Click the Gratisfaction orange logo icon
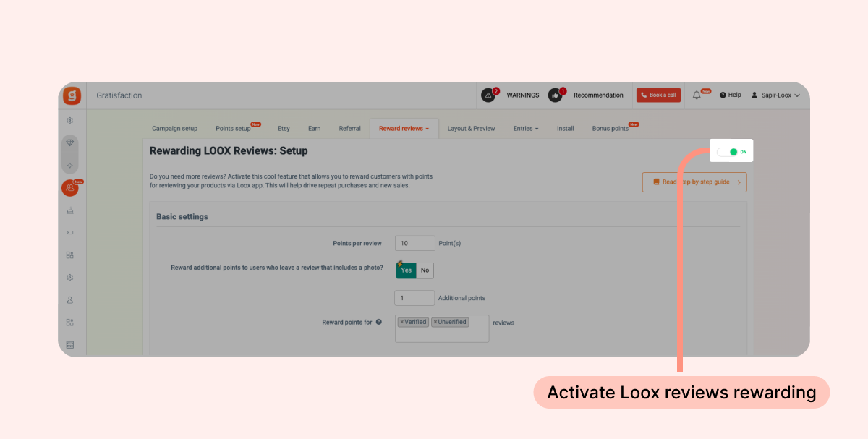This screenshot has height=439, width=868. pos(72,95)
